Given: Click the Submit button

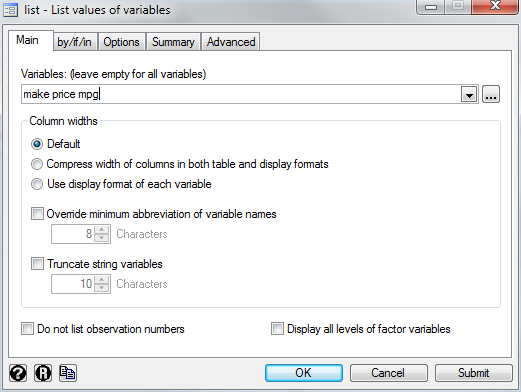Looking at the screenshot, I should point(473,373).
